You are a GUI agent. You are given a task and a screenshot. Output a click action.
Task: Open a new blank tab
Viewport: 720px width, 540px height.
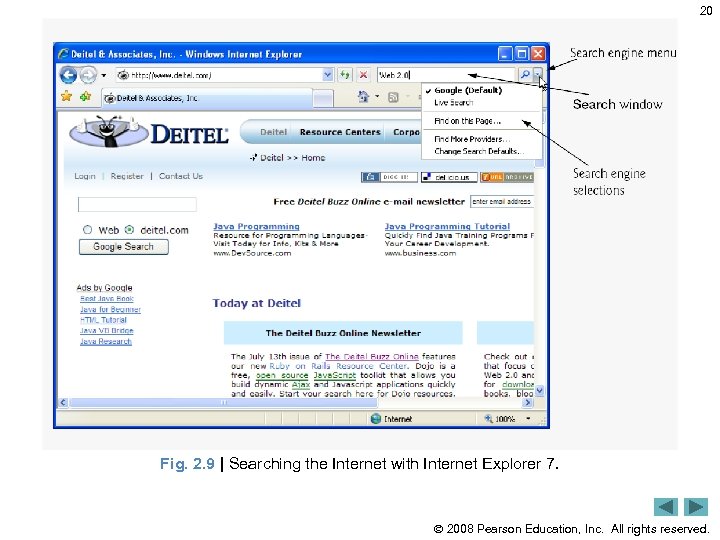coord(323,98)
